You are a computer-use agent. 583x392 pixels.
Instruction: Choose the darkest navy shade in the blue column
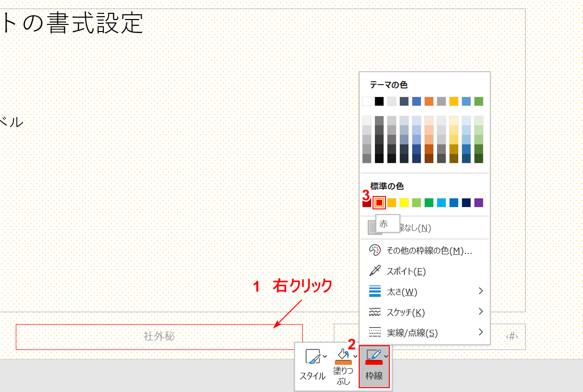(417, 158)
